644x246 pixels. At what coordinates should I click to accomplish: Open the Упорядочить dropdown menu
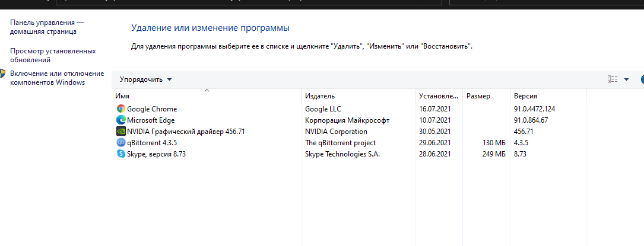[x=145, y=79]
